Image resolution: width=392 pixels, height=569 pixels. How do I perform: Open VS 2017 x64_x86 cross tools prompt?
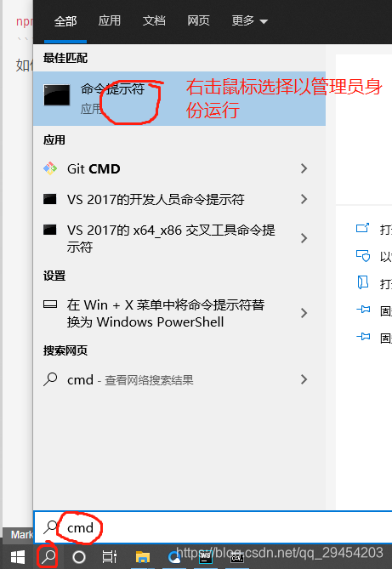(175, 238)
